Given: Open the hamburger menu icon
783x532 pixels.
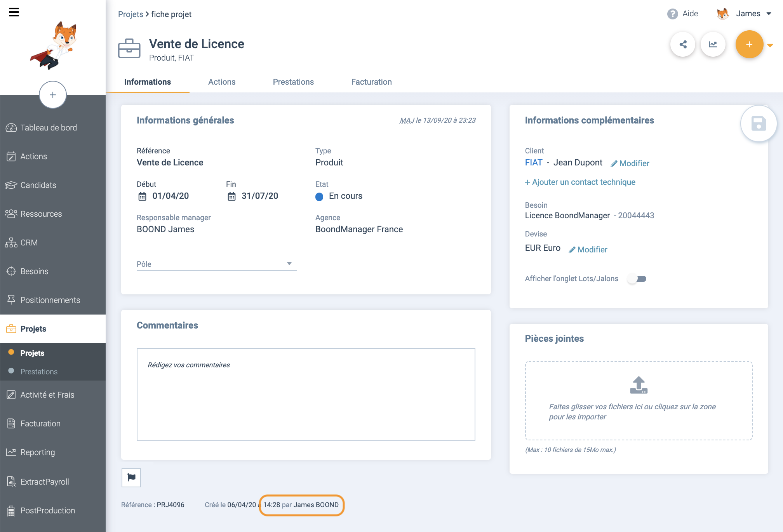Looking at the screenshot, I should [x=14, y=12].
